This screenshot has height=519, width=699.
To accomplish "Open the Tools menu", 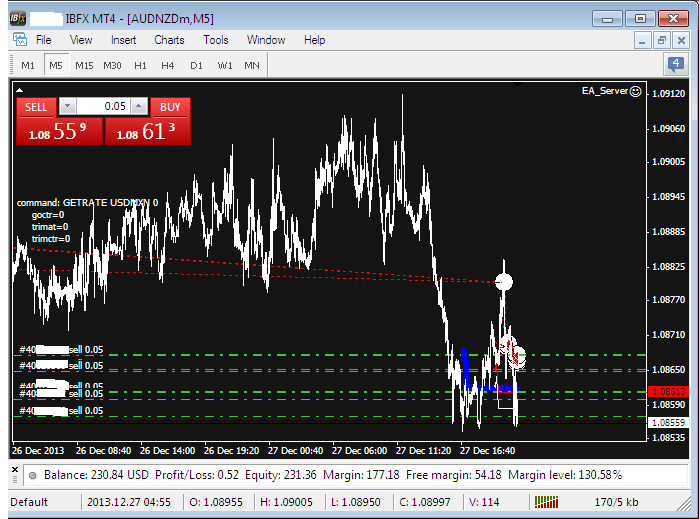I will (216, 40).
